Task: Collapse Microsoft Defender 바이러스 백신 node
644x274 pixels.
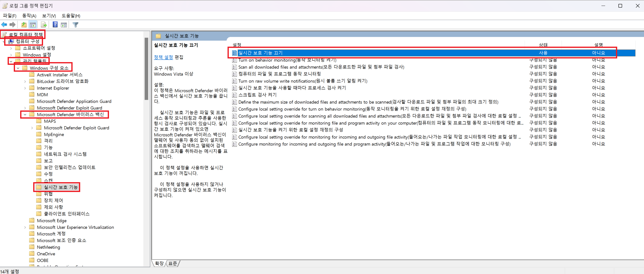Action: tap(25, 115)
